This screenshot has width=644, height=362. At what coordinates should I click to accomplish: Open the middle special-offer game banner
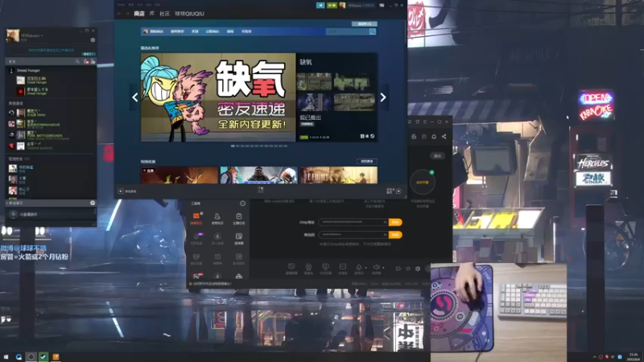258,175
